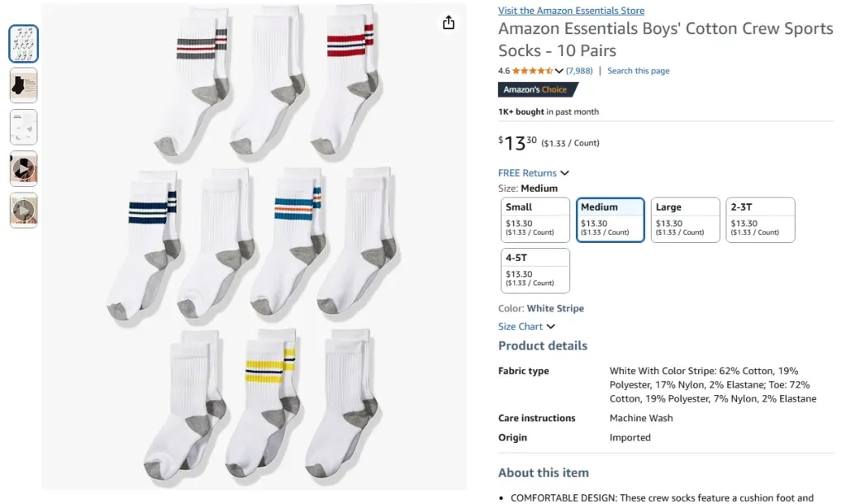Choose the 2-3T size option
Viewport: 846px width, 504px height.
coord(760,219)
